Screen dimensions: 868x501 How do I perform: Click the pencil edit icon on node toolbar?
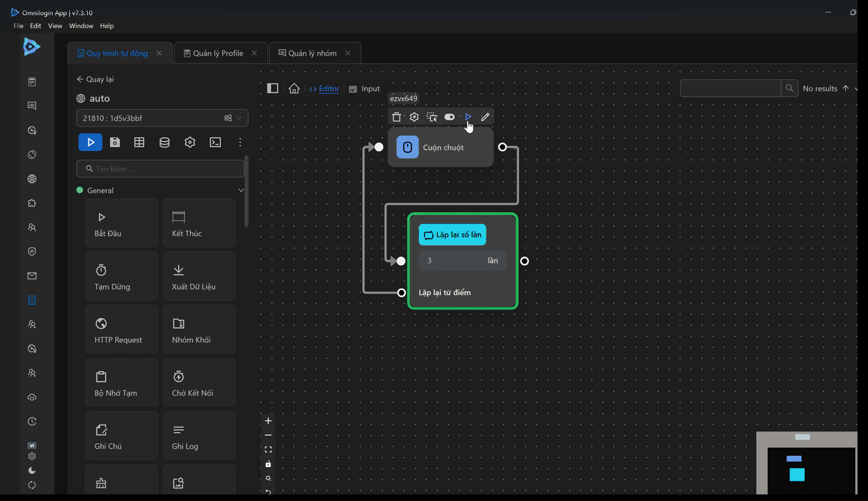[485, 117]
